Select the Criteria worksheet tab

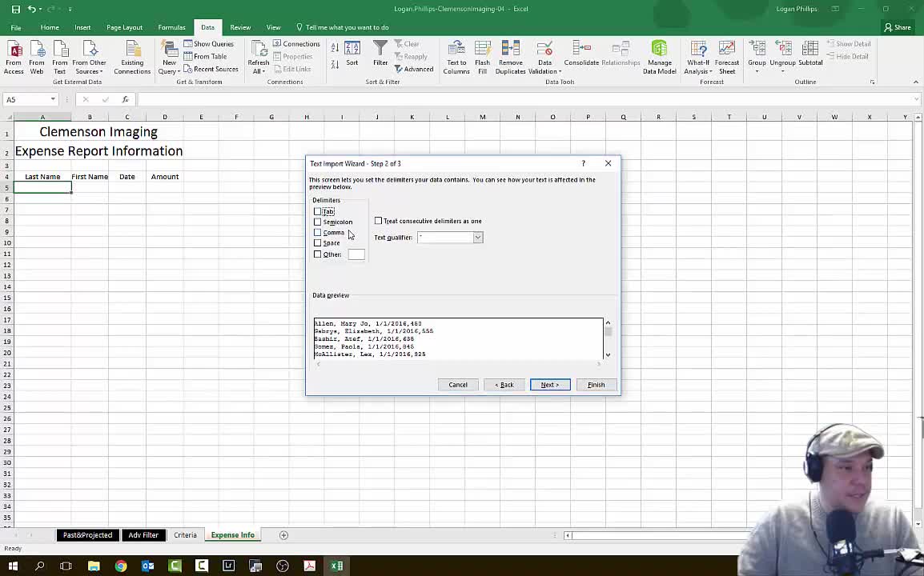point(185,535)
